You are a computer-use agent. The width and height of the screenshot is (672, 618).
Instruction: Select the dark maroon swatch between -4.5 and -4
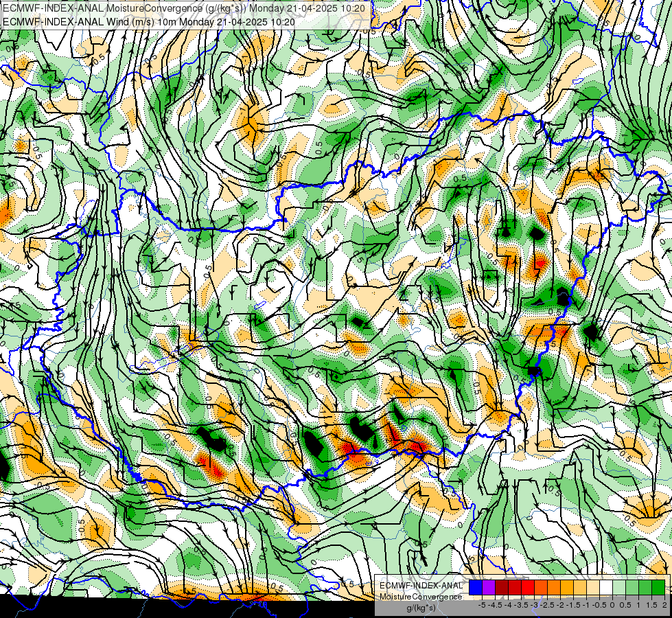click(502, 587)
